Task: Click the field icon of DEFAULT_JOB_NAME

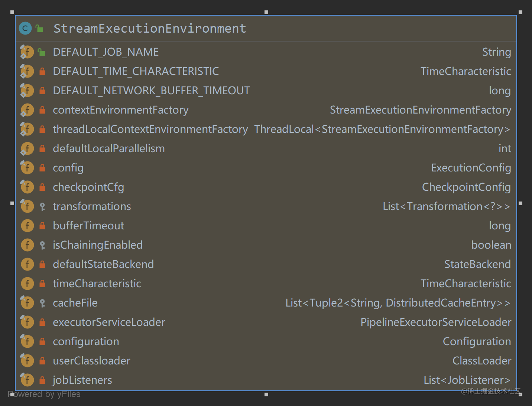Action: (27, 52)
